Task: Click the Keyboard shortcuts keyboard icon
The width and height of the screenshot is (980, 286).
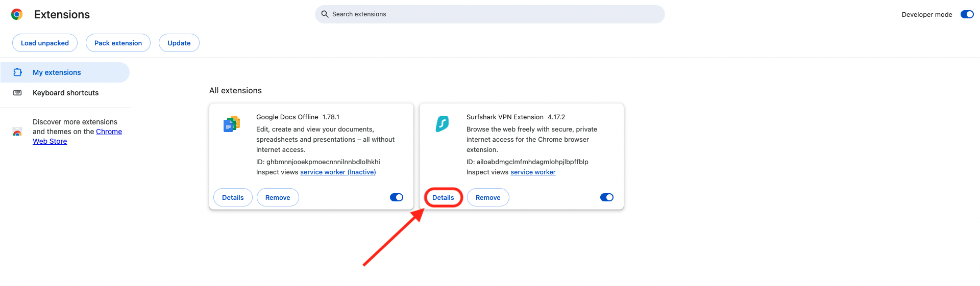Action: coord(17,93)
